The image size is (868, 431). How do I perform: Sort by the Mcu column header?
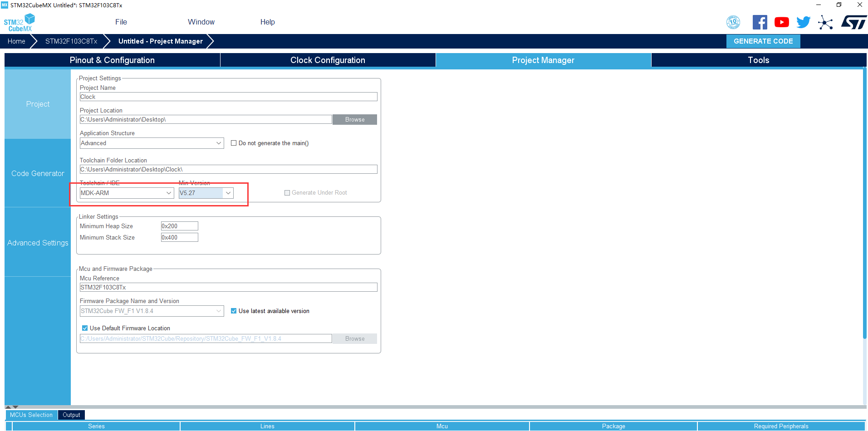[x=442, y=426]
